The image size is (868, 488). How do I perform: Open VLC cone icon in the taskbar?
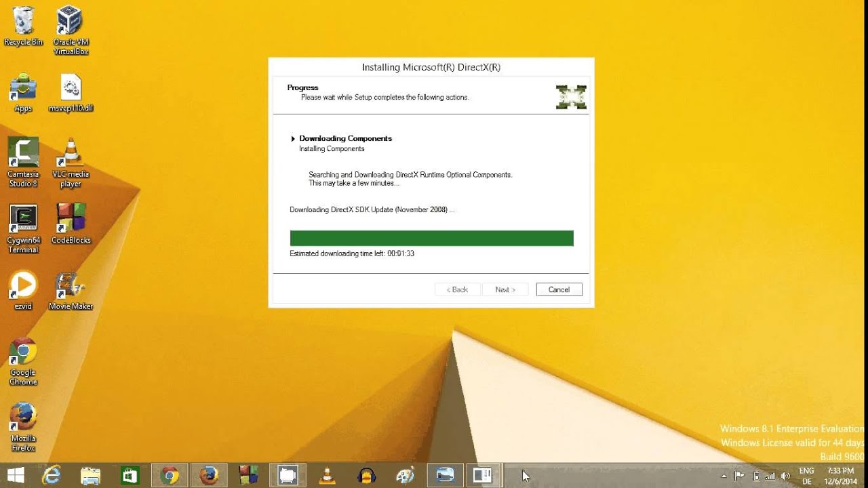point(327,476)
